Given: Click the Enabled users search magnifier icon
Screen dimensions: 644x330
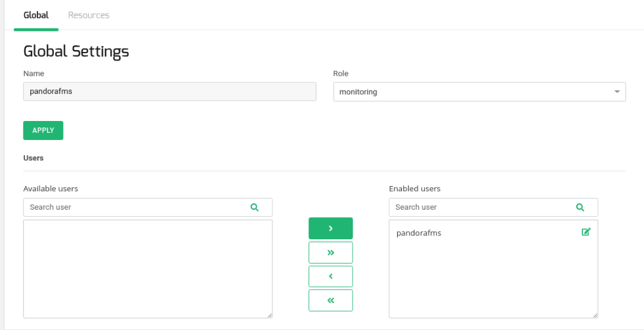Looking at the screenshot, I should pyautogui.click(x=580, y=207).
